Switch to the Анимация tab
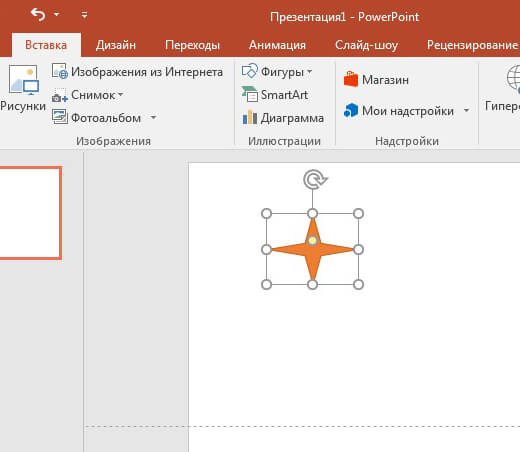 point(277,45)
